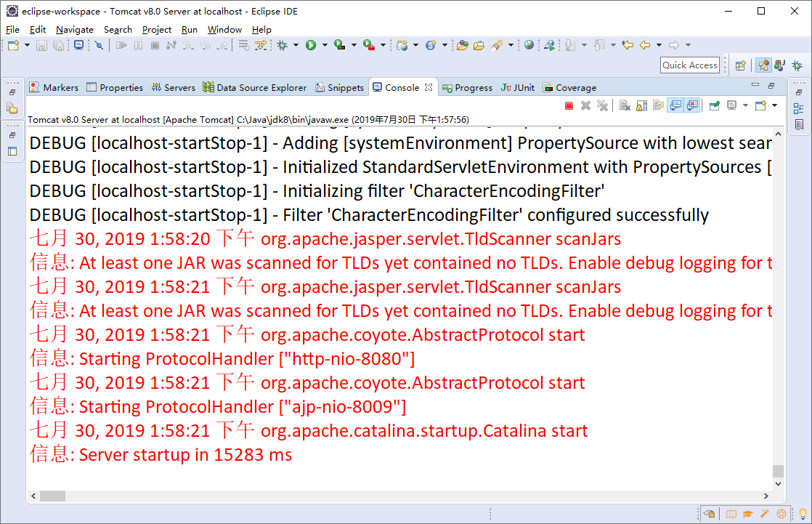Open the Coverage dropdown arrow
The height and width of the screenshot is (524, 812).
pyautogui.click(x=354, y=46)
